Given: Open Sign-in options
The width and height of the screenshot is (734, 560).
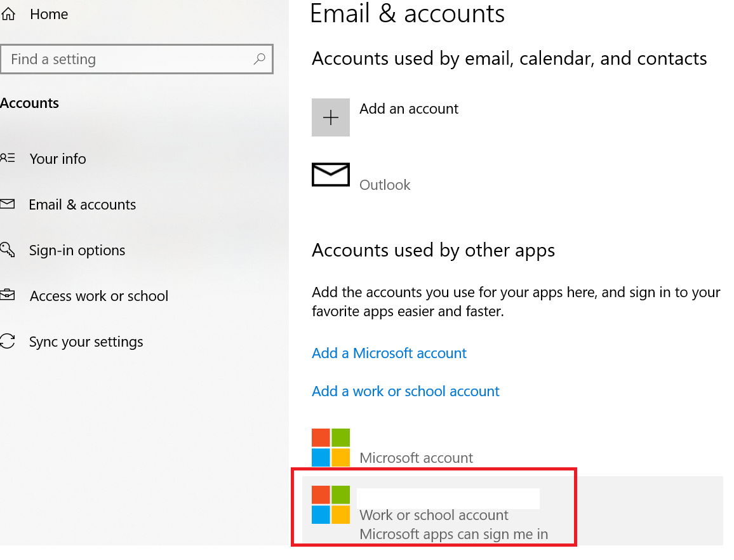Looking at the screenshot, I should [77, 251].
